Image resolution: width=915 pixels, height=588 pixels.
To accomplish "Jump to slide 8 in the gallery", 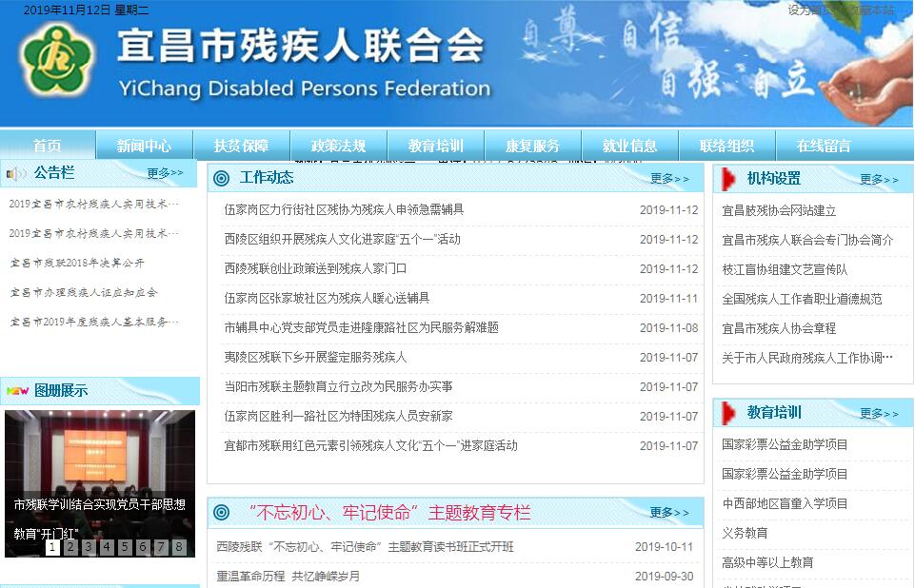I will [178, 546].
